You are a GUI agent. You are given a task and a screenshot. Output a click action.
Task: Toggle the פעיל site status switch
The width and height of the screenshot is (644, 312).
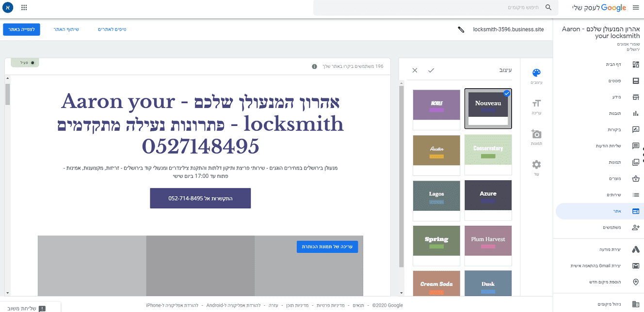click(x=25, y=62)
